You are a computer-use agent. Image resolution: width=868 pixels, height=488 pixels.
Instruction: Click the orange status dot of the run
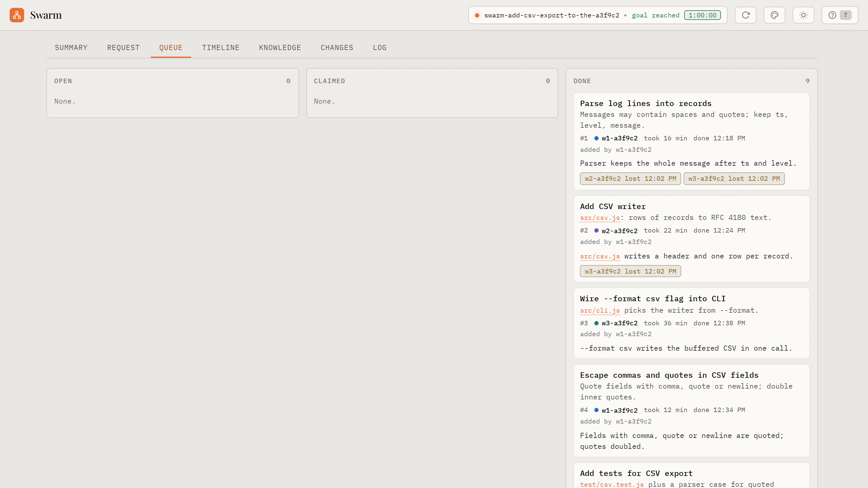(477, 15)
